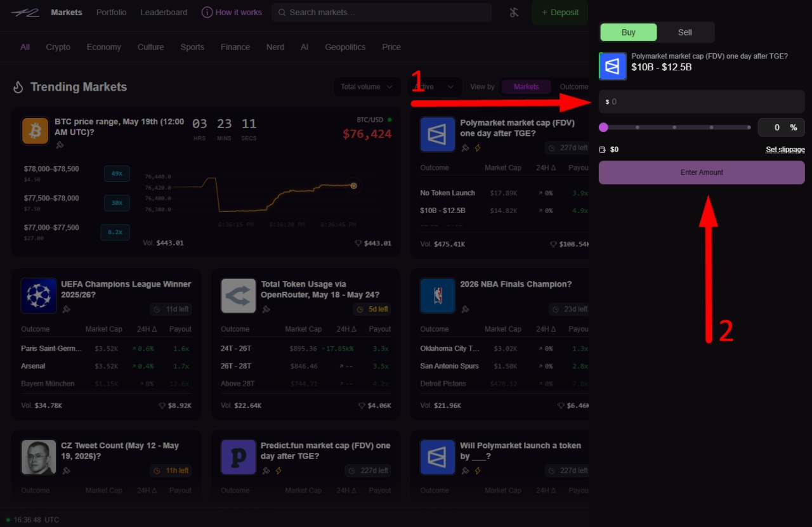Open the Set slippage link
Viewport: 812px width, 527px height.
coord(785,150)
